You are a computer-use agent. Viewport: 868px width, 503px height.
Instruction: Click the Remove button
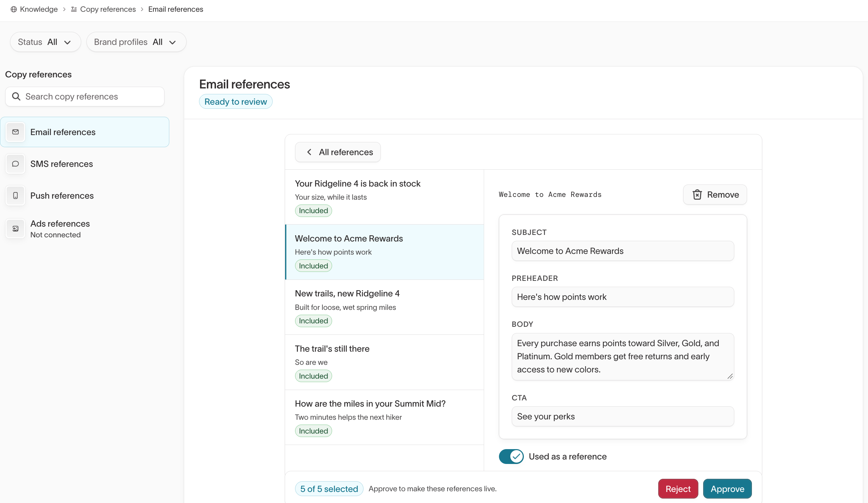715,194
